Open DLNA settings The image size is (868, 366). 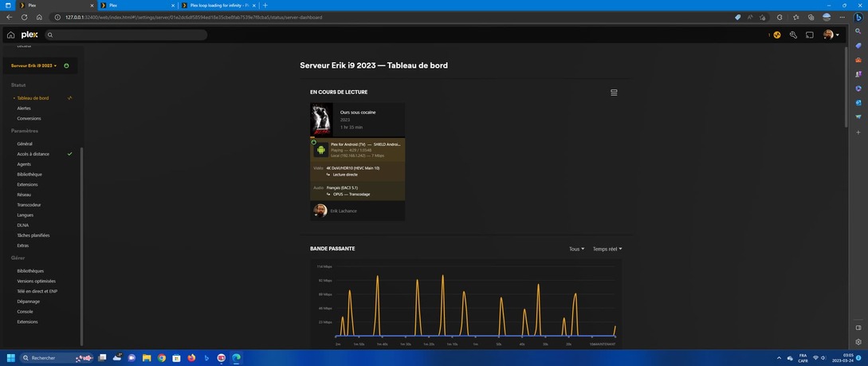tap(22, 226)
